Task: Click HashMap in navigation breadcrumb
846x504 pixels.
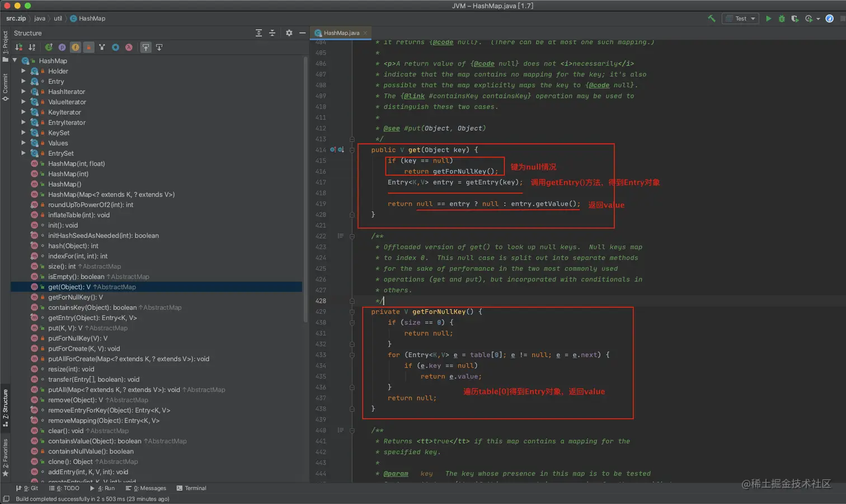Action: (x=88, y=18)
